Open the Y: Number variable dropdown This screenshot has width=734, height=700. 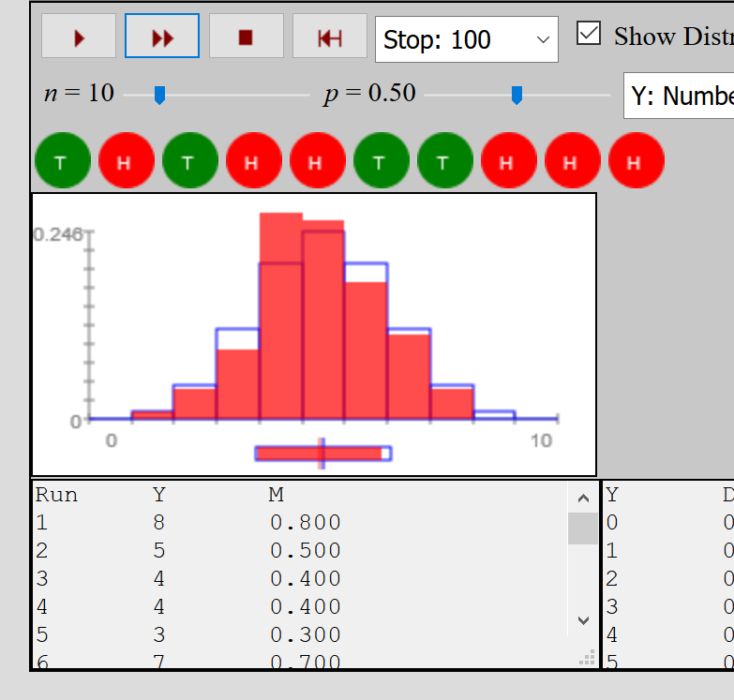679,96
